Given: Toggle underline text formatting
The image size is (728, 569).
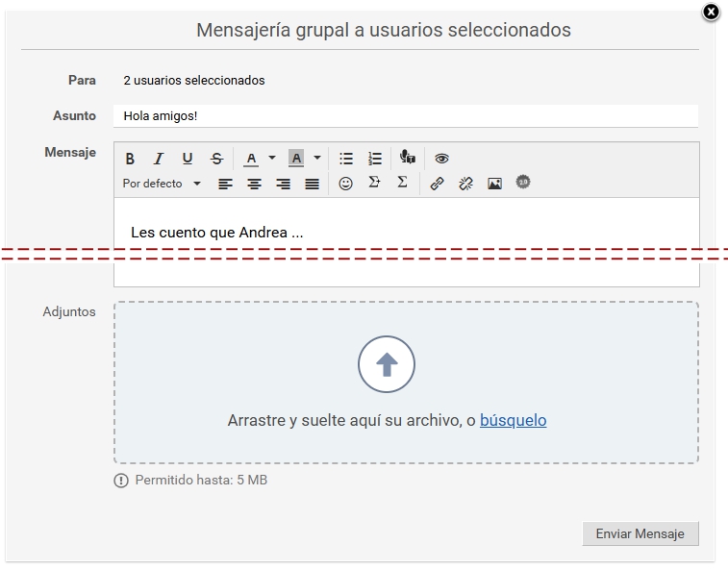Looking at the screenshot, I should tap(188, 159).
